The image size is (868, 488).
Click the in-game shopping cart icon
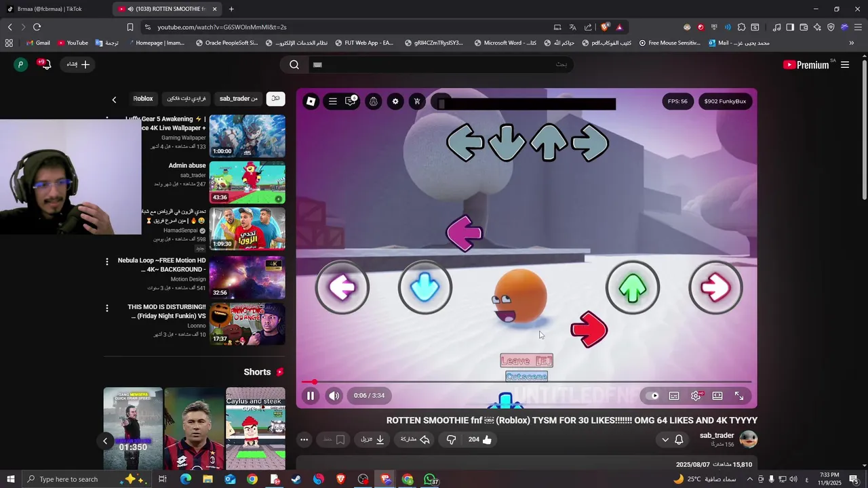click(x=417, y=102)
